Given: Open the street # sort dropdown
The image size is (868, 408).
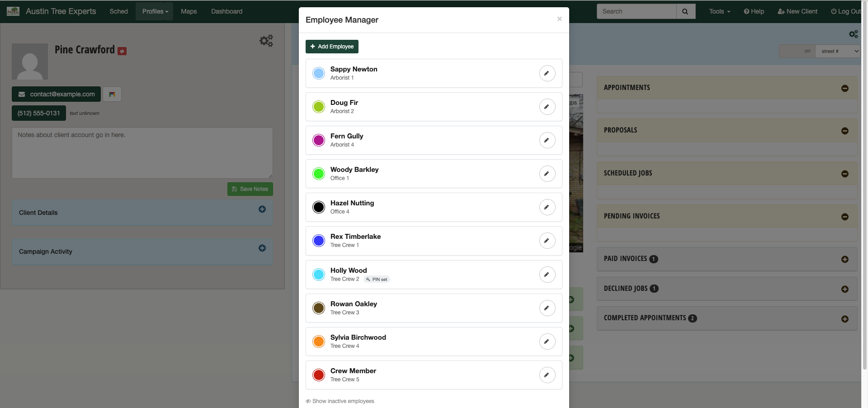Looking at the screenshot, I should 838,51.
